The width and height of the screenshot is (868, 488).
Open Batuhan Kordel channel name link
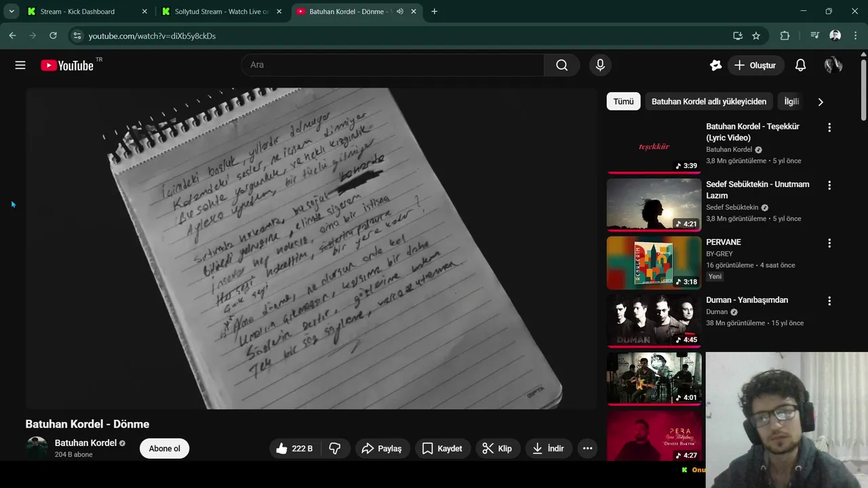85,443
